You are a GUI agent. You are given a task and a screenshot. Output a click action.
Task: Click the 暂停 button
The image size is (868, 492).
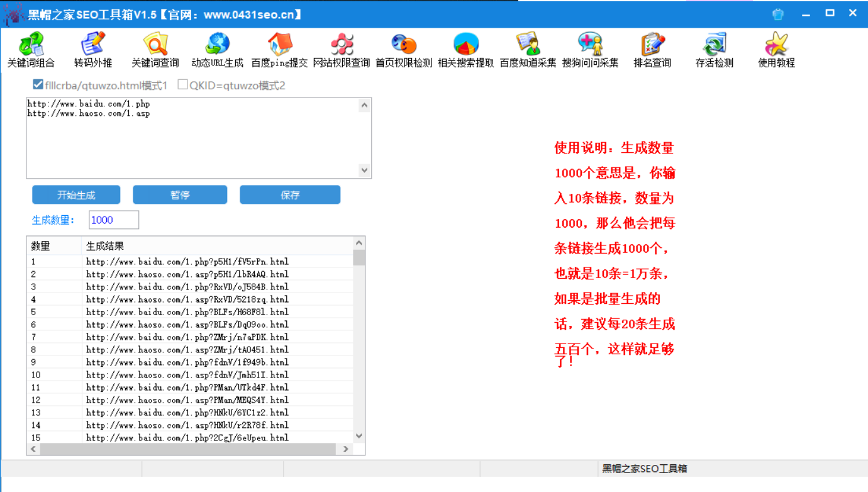click(180, 195)
